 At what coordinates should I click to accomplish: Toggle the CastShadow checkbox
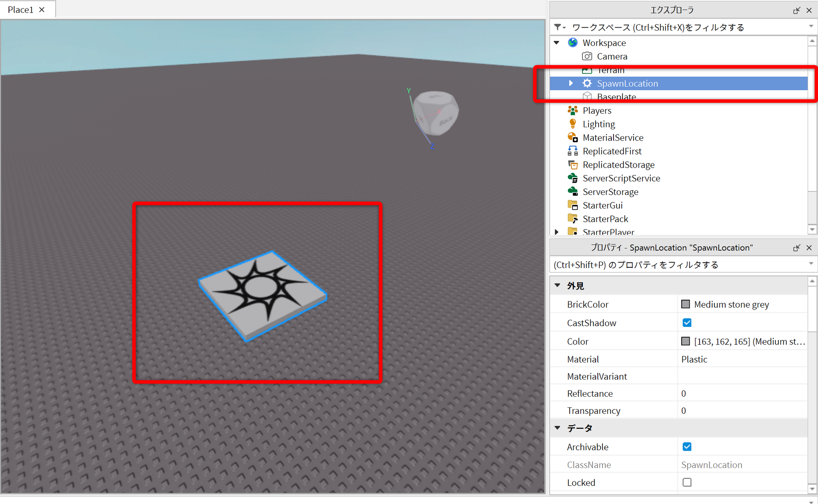(x=687, y=323)
